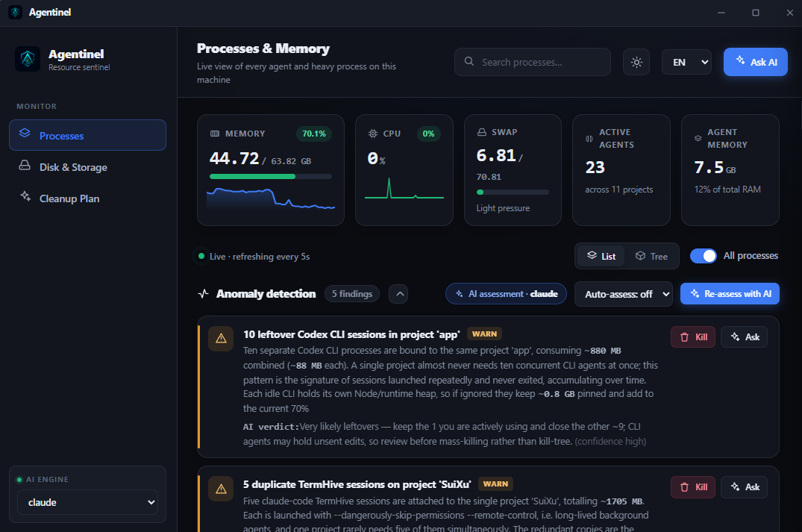Click Re-assess with AI button
The image size is (802, 532).
tap(730, 294)
